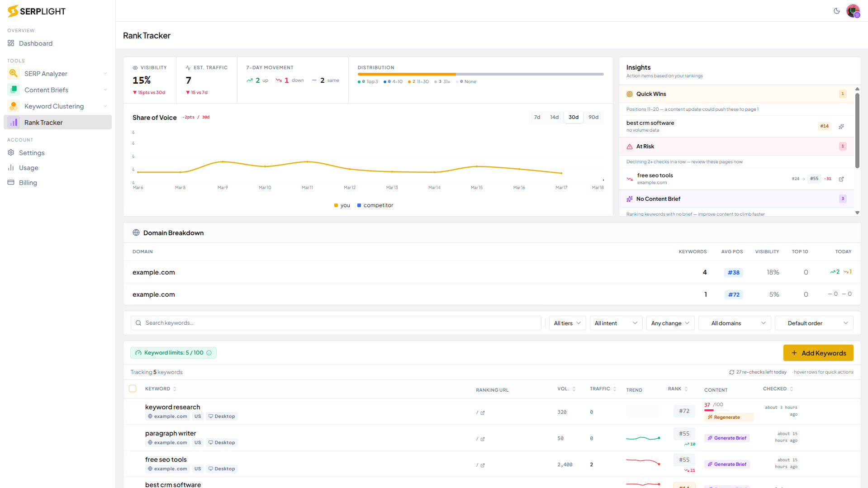The width and height of the screenshot is (868, 488).
Task: Open the Usage panel from the sidebar
Action: 29,168
